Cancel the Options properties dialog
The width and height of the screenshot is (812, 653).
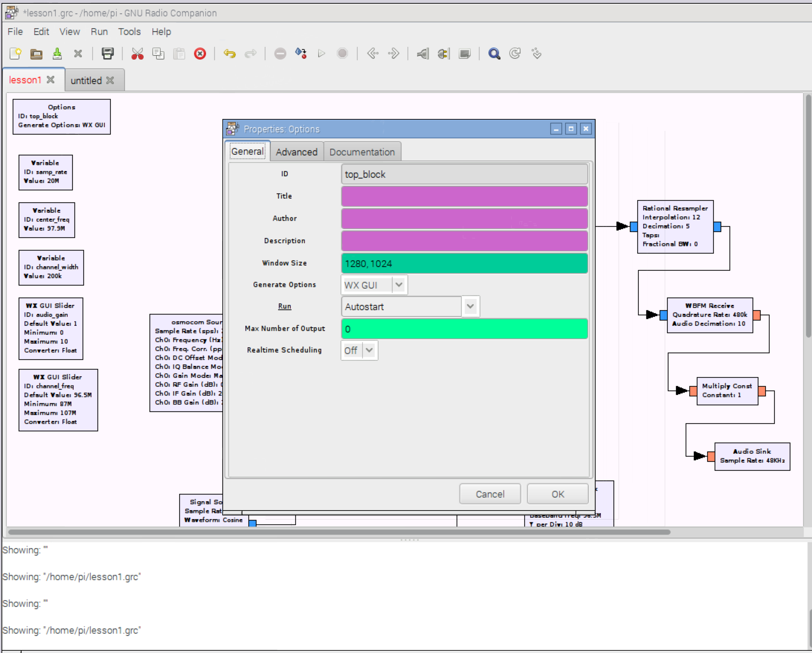tap(490, 493)
